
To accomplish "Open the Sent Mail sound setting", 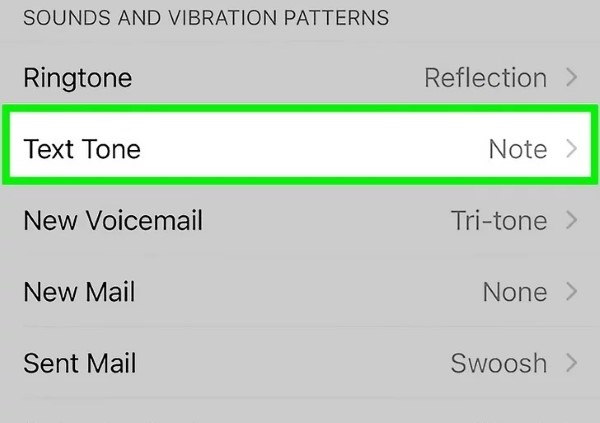I will [x=80, y=363].
